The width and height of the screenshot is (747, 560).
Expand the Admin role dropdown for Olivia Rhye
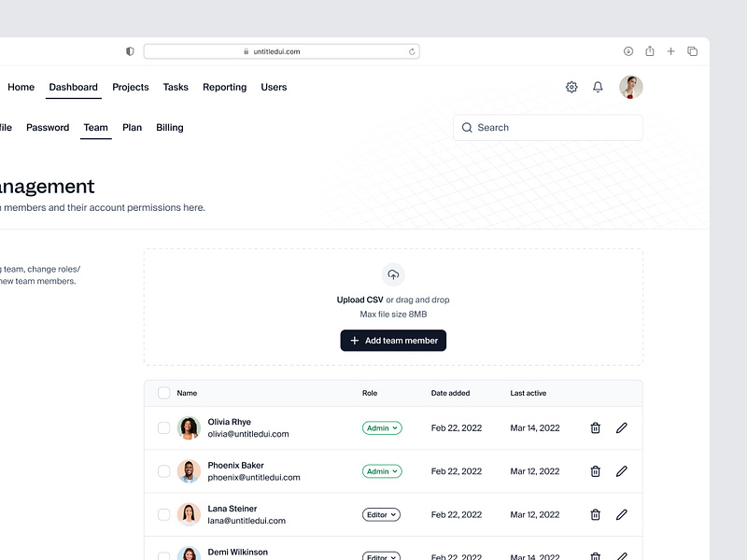(x=382, y=427)
